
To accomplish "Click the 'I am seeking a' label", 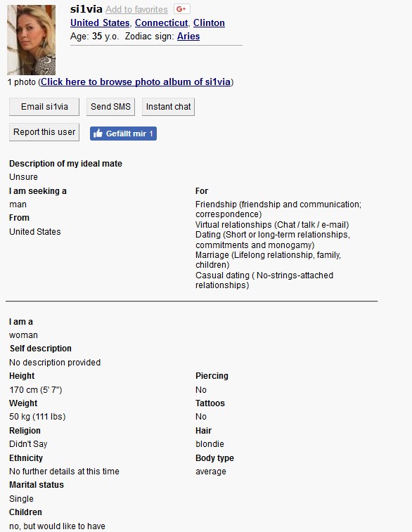I will coord(38,191).
